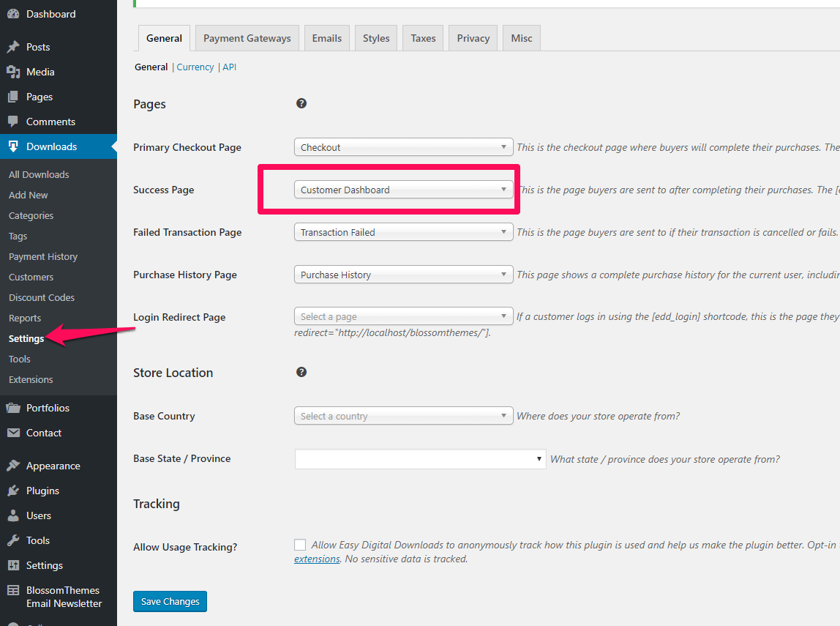Open the Currency sub-section link
Viewport: 840px width, 626px height.
coord(195,67)
